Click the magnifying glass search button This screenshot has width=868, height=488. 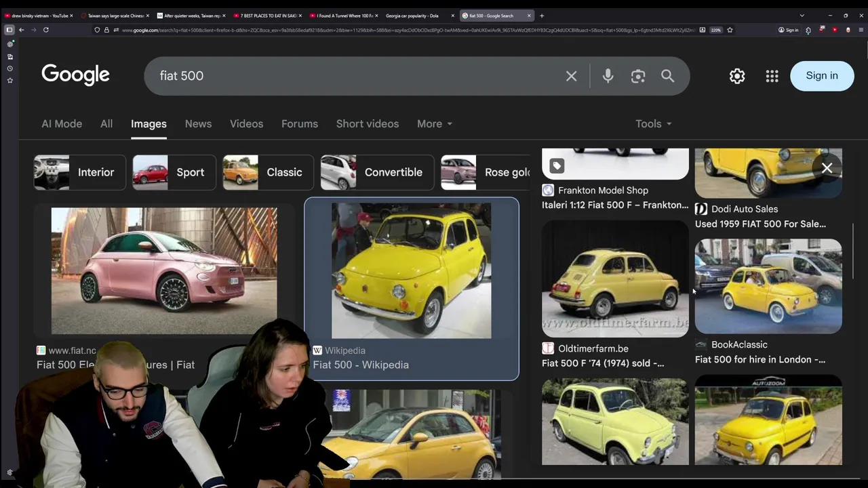point(668,76)
